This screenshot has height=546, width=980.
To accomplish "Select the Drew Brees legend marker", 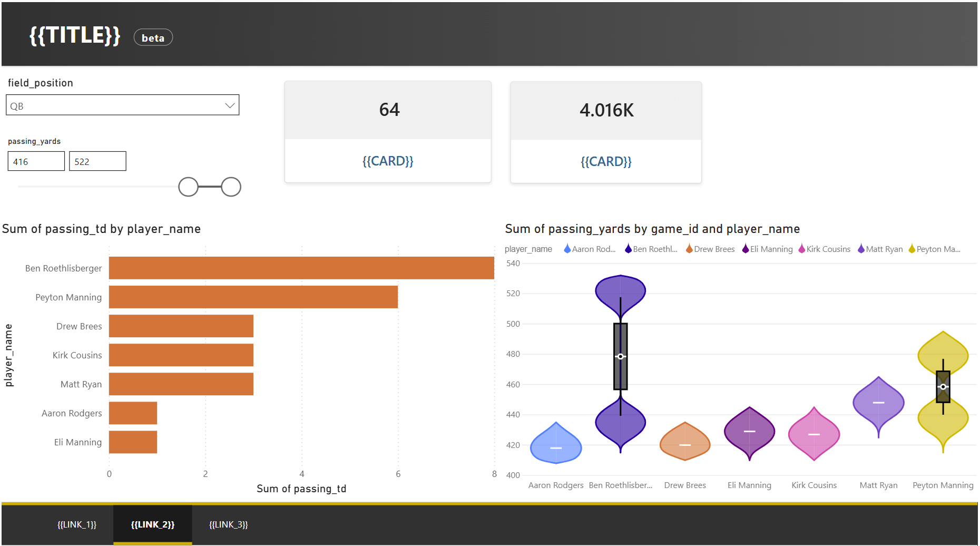I will pyautogui.click(x=689, y=249).
